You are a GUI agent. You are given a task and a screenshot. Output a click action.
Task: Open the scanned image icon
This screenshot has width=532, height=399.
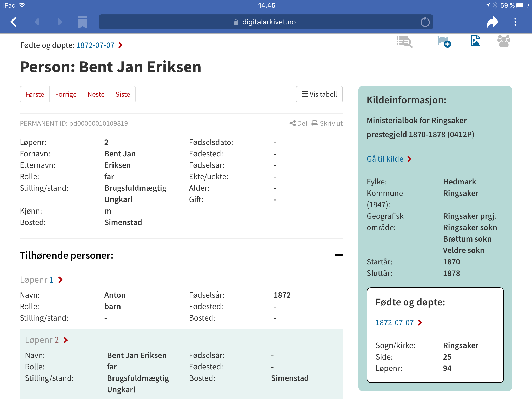coord(475,41)
